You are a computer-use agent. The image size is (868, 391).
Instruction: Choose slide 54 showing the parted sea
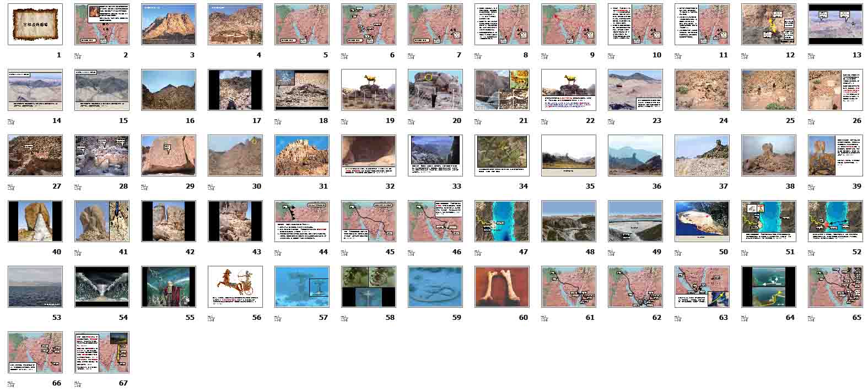click(102, 287)
